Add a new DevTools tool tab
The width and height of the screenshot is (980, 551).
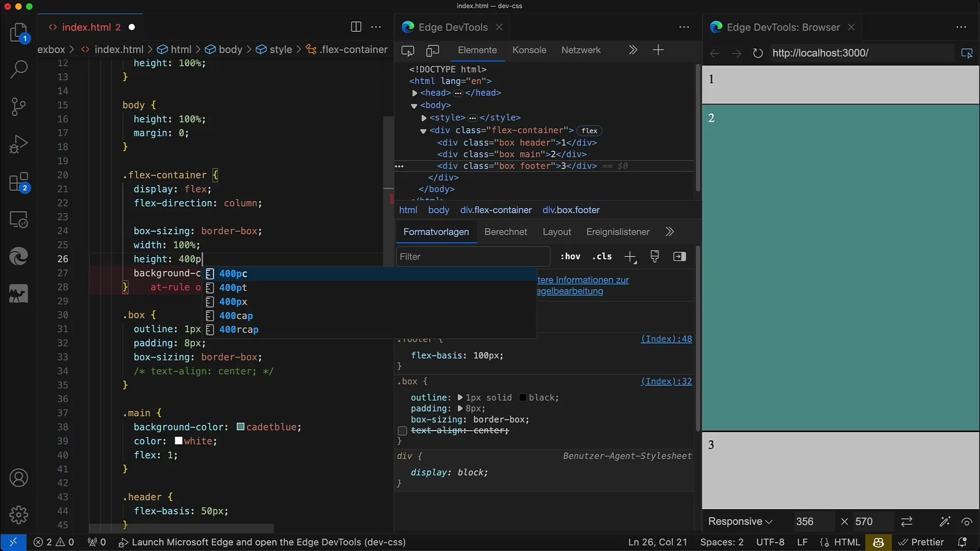pyautogui.click(x=658, y=50)
